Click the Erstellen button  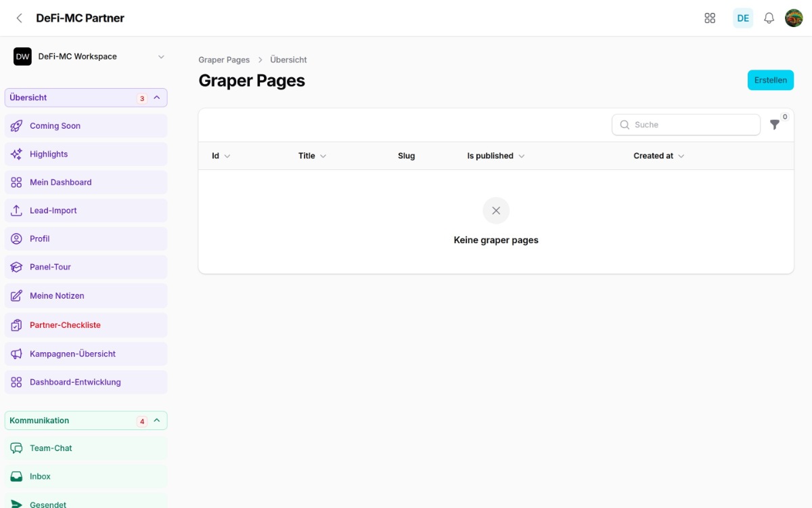(771, 80)
